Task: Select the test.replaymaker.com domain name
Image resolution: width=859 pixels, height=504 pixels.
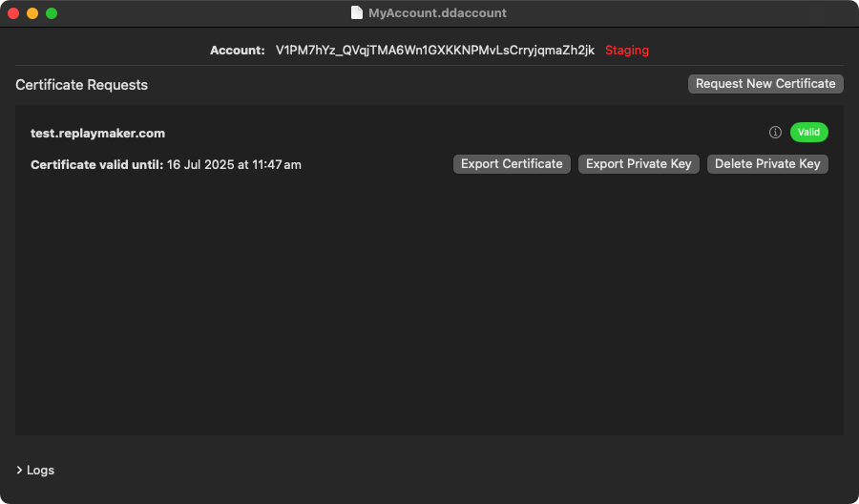Action: tap(97, 134)
